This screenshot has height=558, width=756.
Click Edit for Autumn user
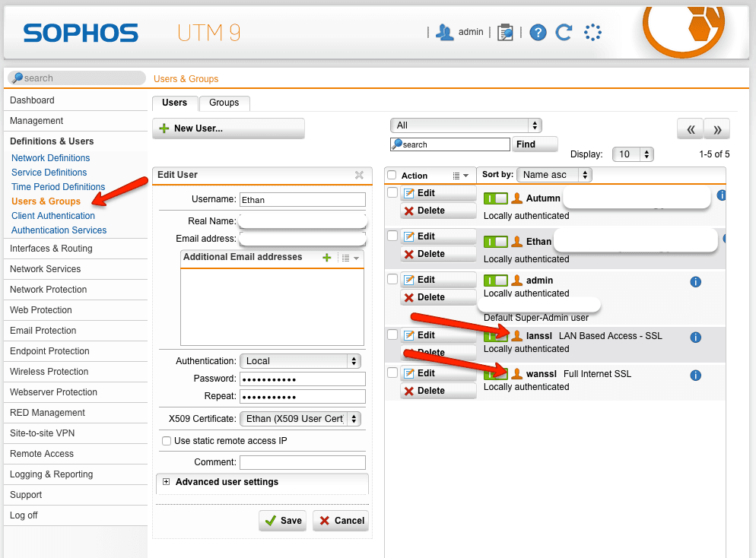tap(438, 193)
